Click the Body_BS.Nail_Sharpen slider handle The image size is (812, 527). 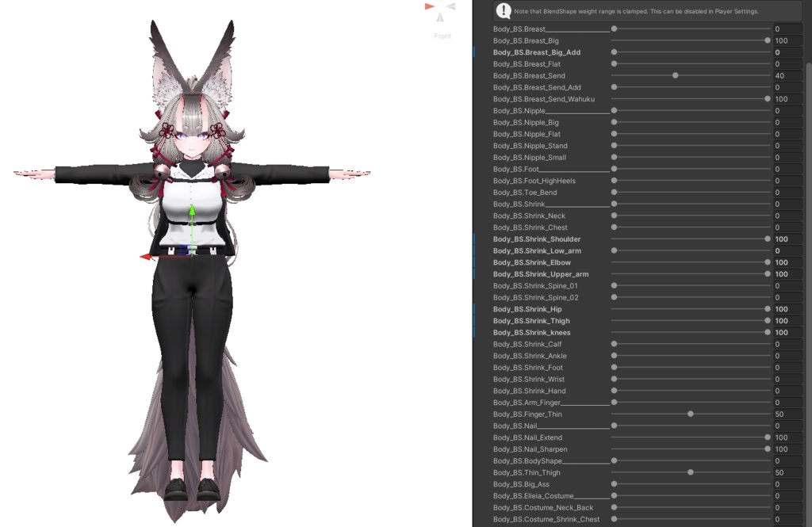768,449
